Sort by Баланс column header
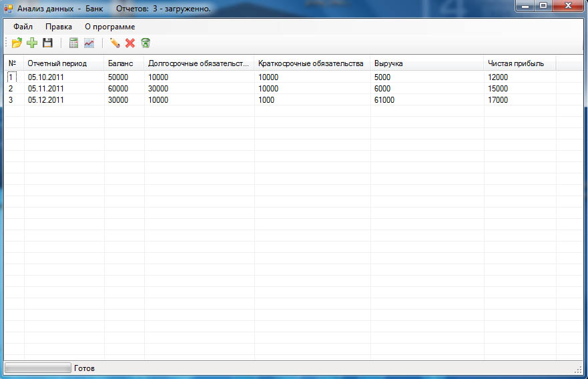The height and width of the screenshot is (379, 588). (x=124, y=63)
